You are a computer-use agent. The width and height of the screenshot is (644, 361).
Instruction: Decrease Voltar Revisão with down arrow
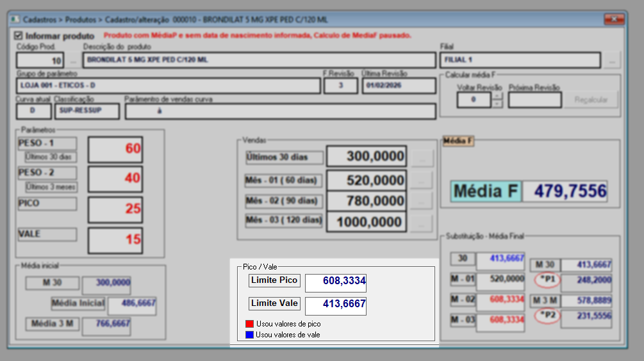[x=497, y=104]
